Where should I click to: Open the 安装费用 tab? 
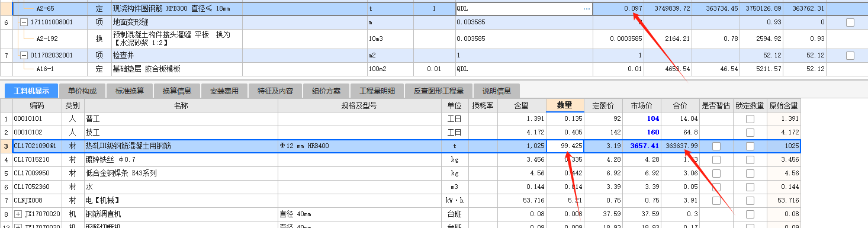(x=224, y=91)
